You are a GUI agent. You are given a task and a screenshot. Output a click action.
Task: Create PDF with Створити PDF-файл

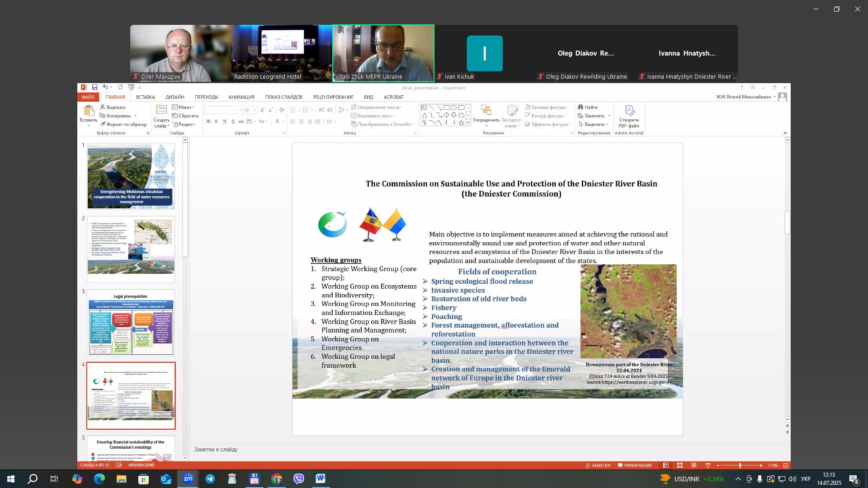pyautogui.click(x=629, y=117)
